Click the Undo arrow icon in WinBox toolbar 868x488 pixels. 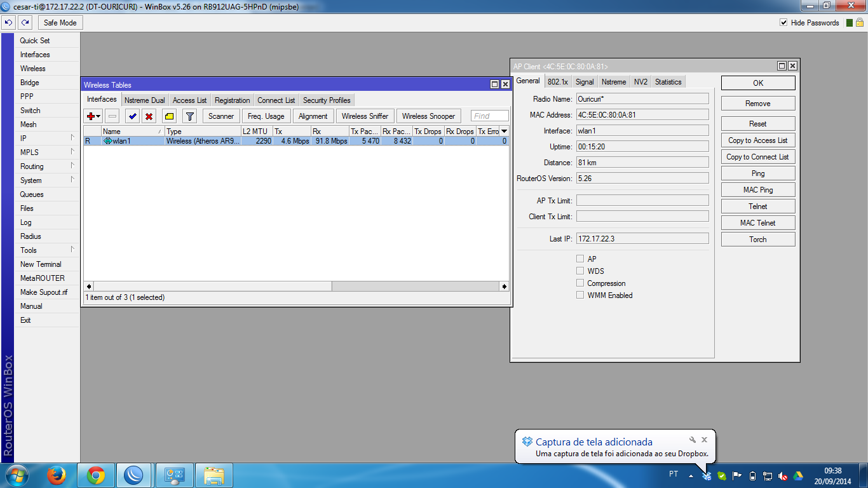8,23
